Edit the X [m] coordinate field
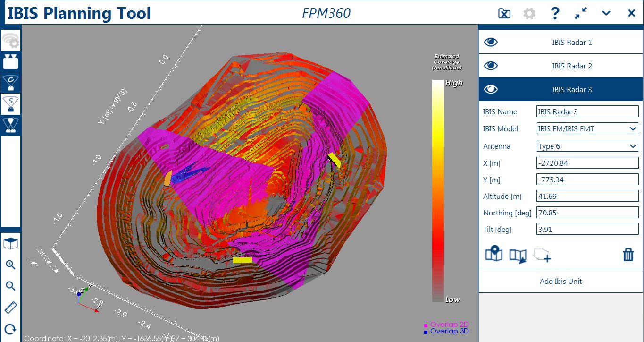This screenshot has height=342, width=644. (588, 163)
